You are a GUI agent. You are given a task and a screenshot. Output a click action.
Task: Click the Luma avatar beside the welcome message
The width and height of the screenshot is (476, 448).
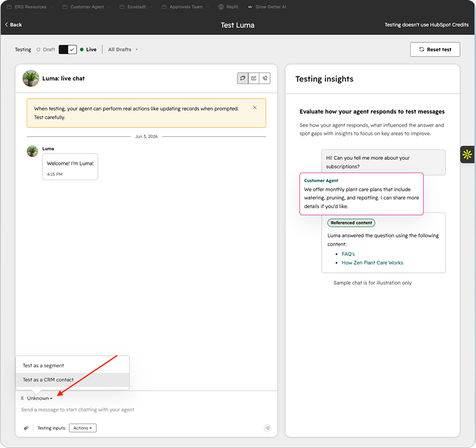point(33,151)
